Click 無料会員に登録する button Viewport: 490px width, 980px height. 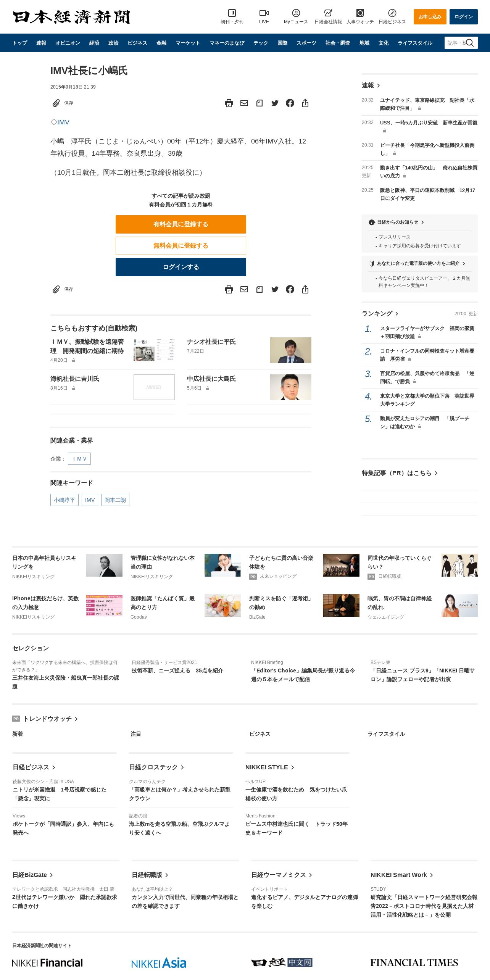click(x=181, y=246)
